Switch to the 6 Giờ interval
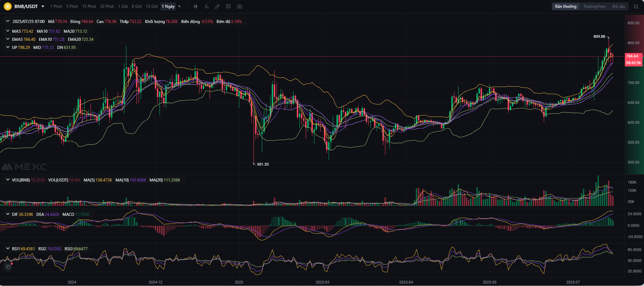The width and height of the screenshot is (644, 286). click(136, 6)
